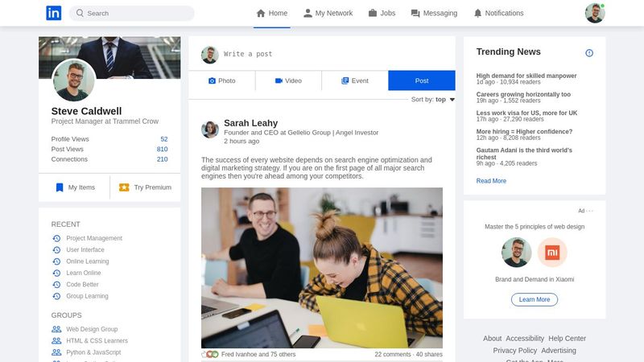
Task: Click the About footer link
Action: pos(492,339)
